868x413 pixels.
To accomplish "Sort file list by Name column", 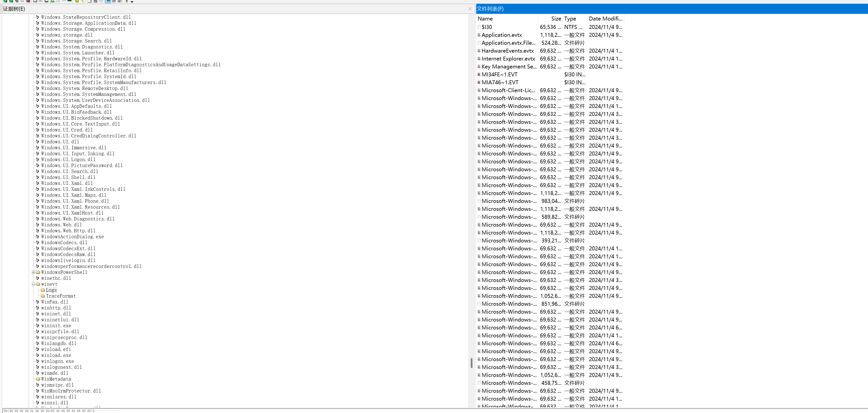I will tap(485, 19).
